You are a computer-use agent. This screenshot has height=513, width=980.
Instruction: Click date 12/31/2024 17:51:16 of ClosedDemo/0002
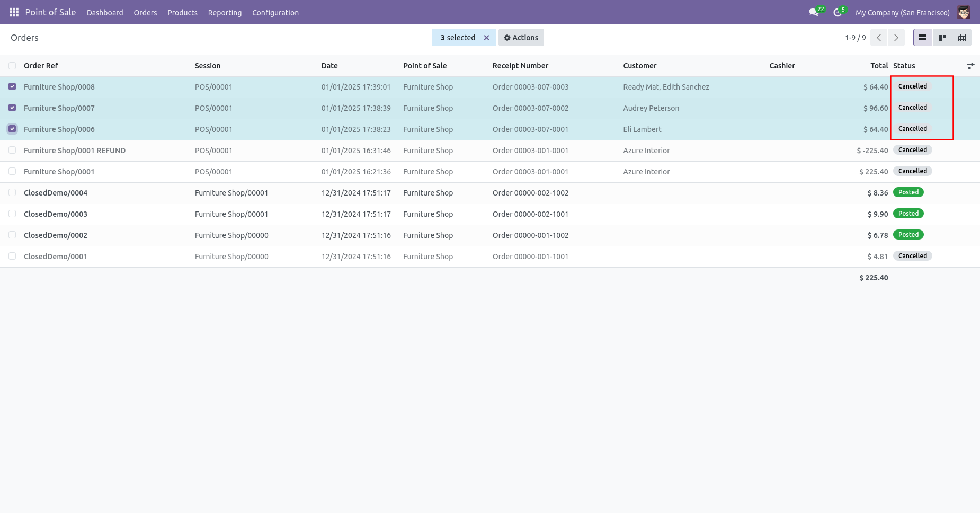pyautogui.click(x=356, y=235)
